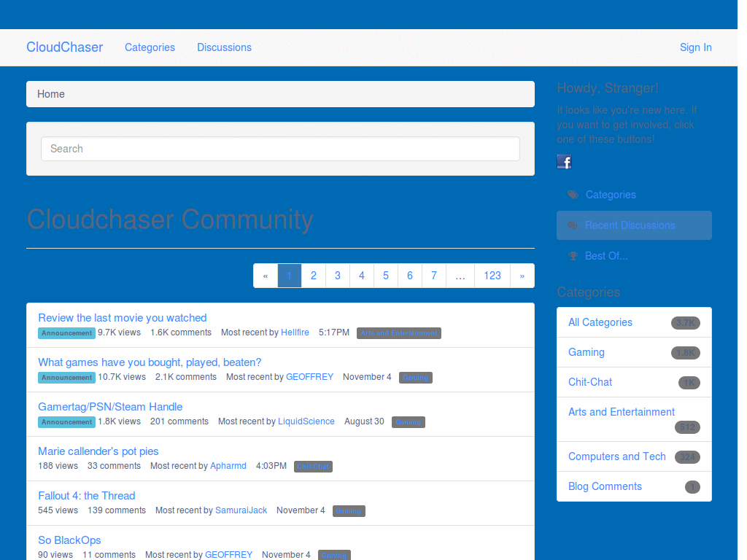View user LiquidScience's profile
Image resolution: width=747 pixels, height=560 pixels.
coord(306,421)
